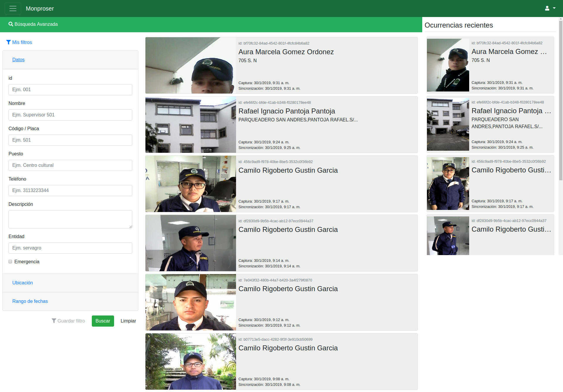Collapse the Datos filter section
The height and width of the screenshot is (392, 563).
tap(18, 60)
